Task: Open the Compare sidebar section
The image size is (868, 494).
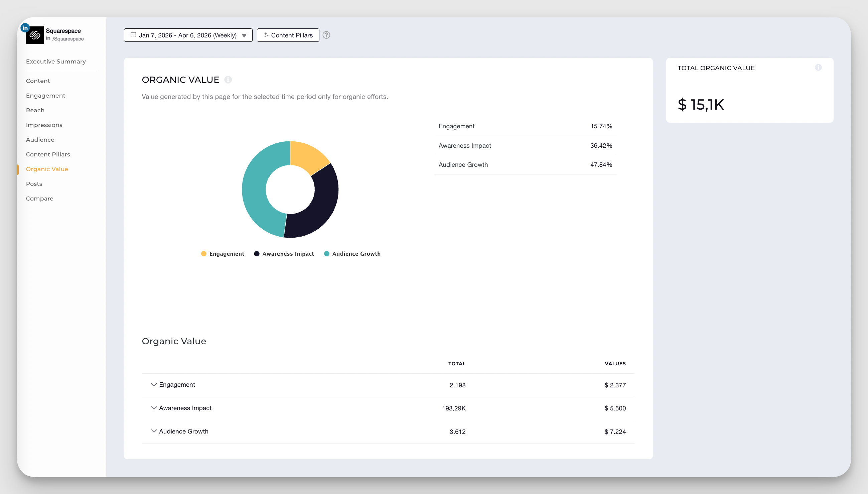Action: click(39, 199)
